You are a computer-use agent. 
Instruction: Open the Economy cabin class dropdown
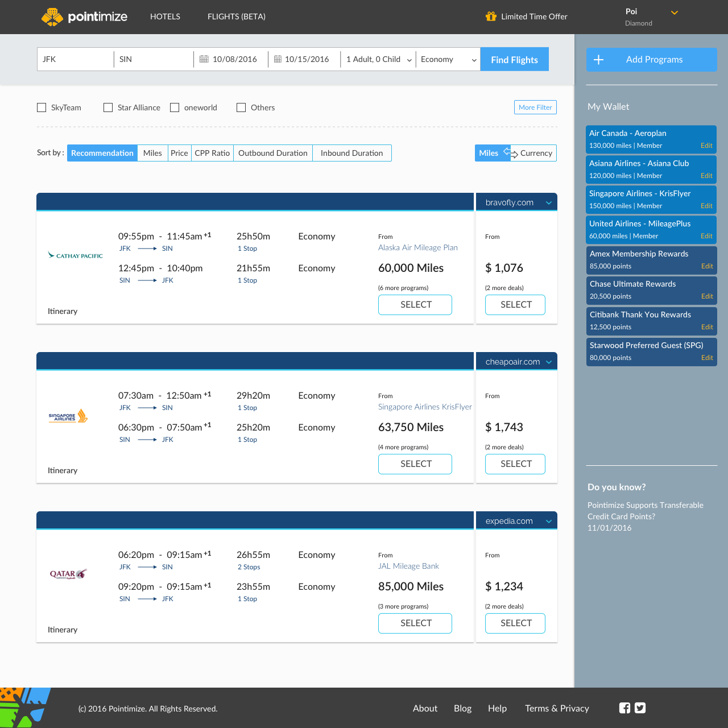(x=448, y=59)
